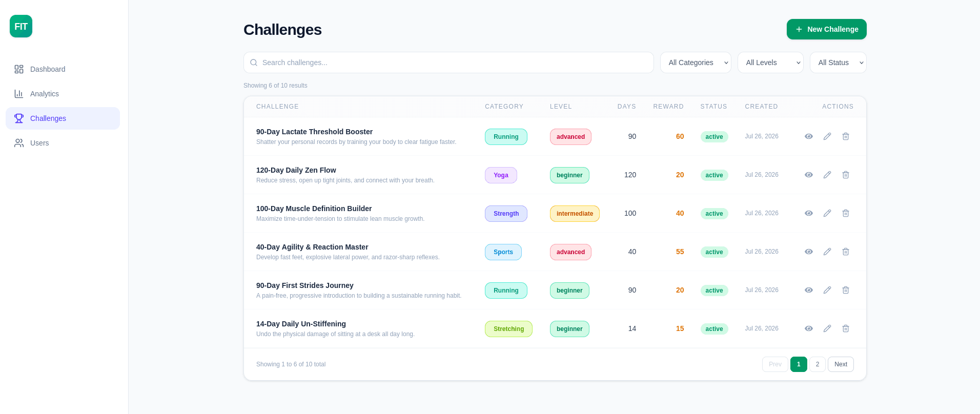The height and width of the screenshot is (414, 980).
Task: Edit the 100-Day Muscle Definition Builder challenge
Action: 827,213
